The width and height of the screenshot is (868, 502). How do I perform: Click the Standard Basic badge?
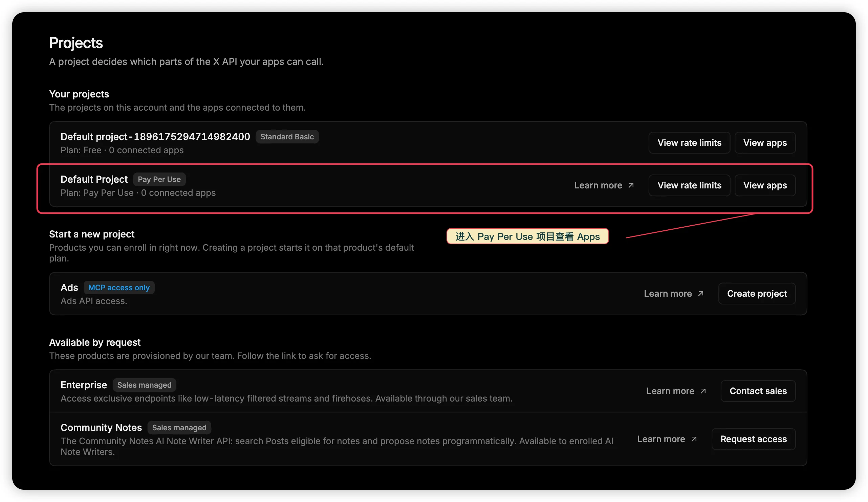[287, 137]
